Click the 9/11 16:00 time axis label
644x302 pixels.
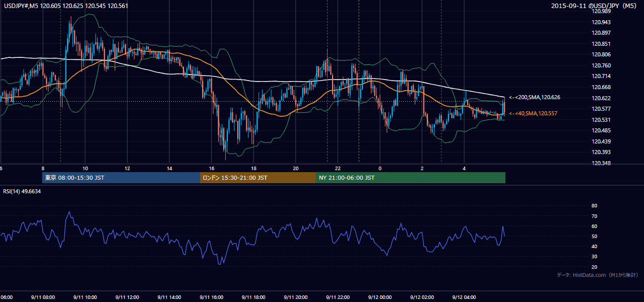pyautogui.click(x=211, y=297)
